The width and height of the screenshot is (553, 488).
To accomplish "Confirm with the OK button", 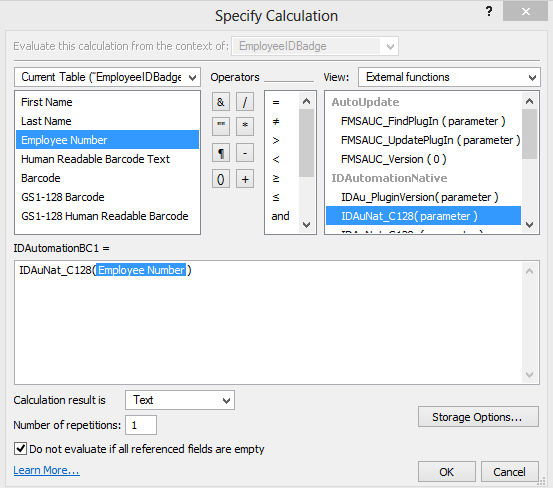I will tap(446, 472).
